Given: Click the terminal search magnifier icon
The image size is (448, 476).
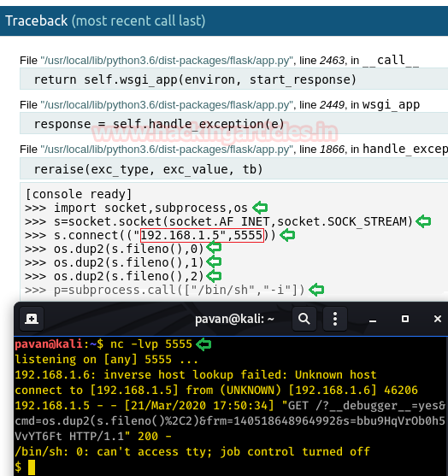Looking at the screenshot, I should (304, 319).
